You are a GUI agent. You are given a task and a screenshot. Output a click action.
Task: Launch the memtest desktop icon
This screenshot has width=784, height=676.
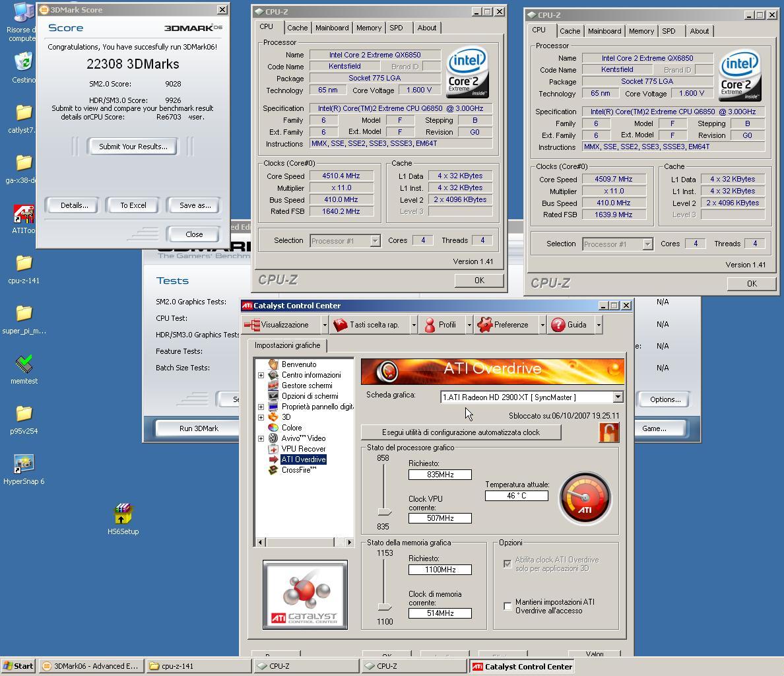click(24, 364)
